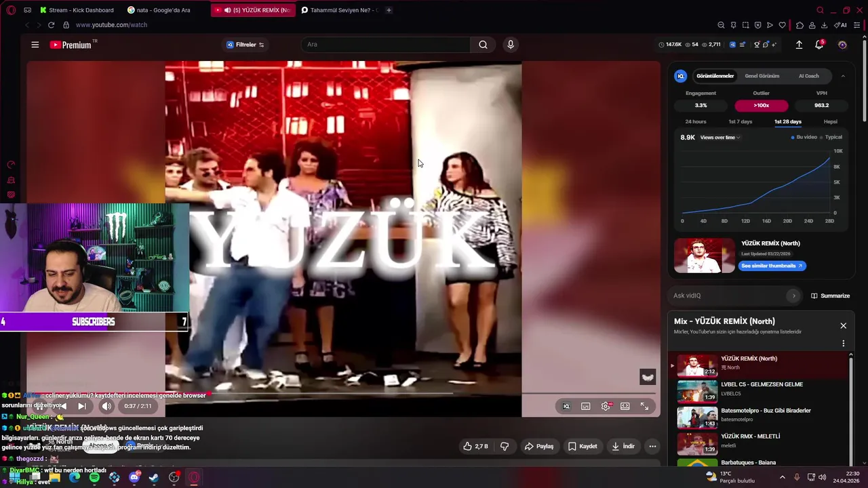868x488 pixels.
Task: Open more actions three-dot menu below video
Action: [x=652, y=446]
